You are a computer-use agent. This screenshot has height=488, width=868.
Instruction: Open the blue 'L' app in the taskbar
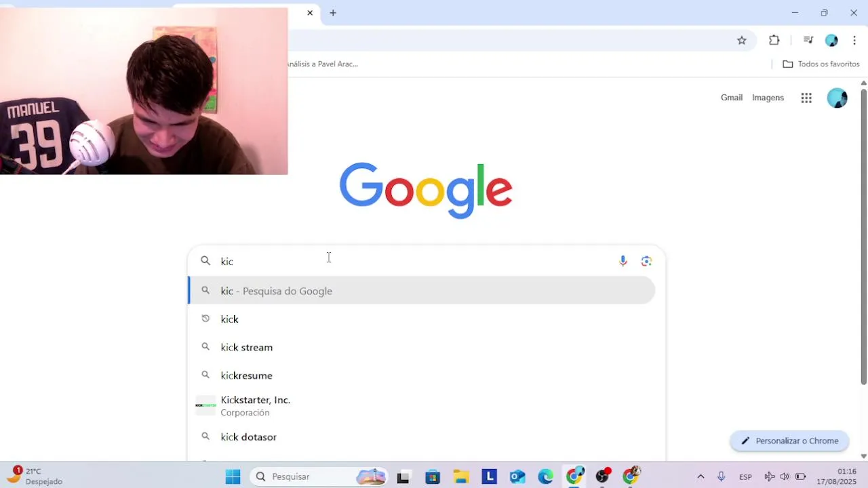489,476
